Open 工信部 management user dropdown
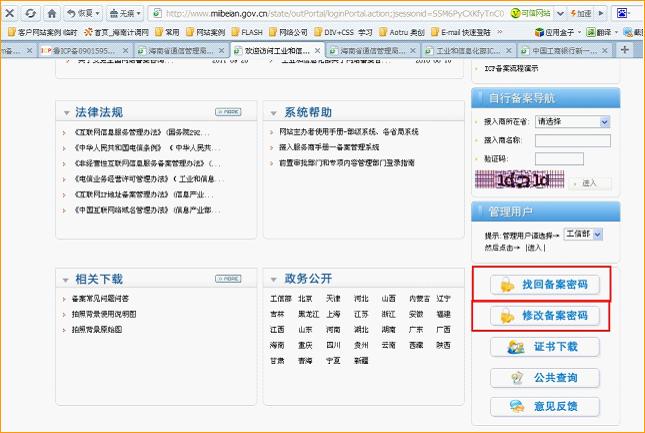This screenshot has width=645, height=433. pyautogui.click(x=583, y=233)
